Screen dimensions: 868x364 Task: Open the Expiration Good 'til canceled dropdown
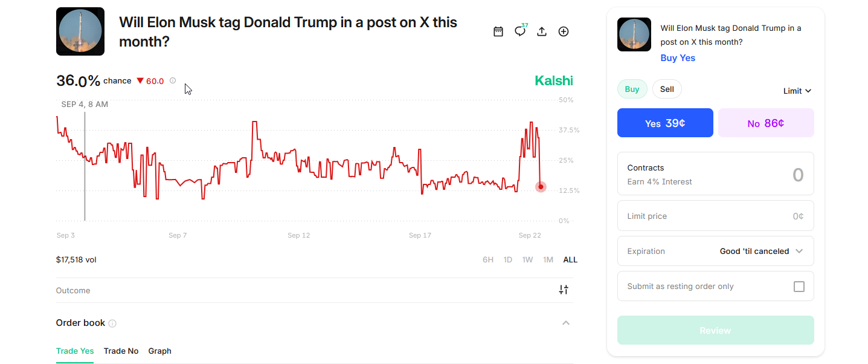pos(761,252)
